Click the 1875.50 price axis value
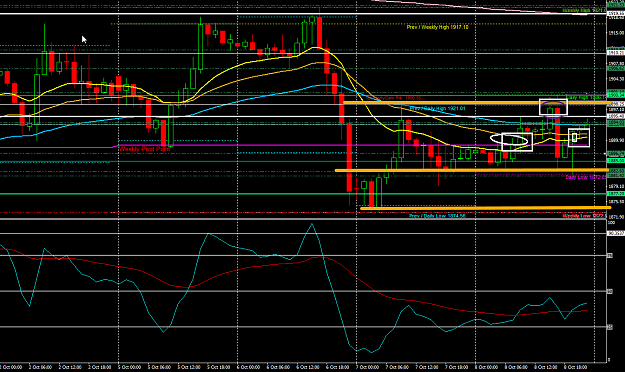The image size is (625, 372). pos(616,202)
